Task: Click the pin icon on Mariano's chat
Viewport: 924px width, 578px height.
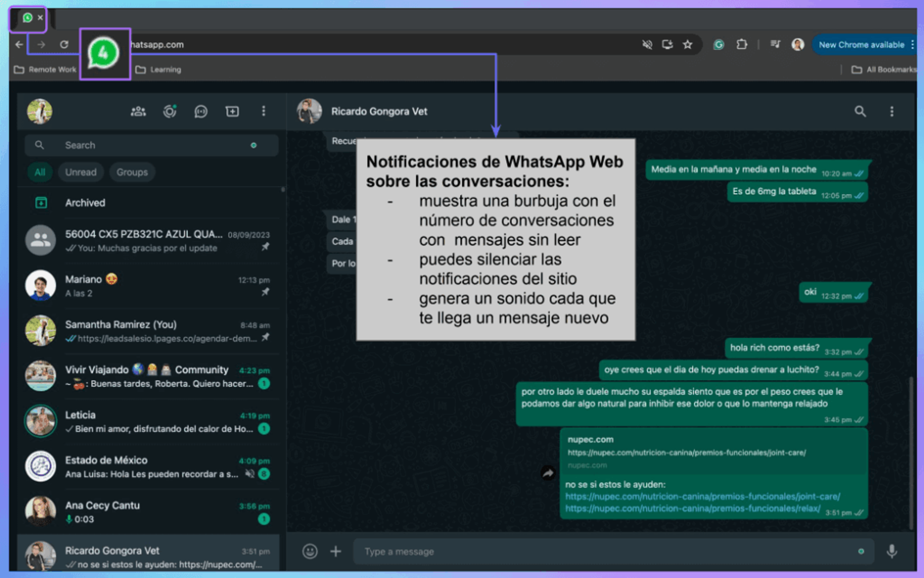Action: pos(265,292)
